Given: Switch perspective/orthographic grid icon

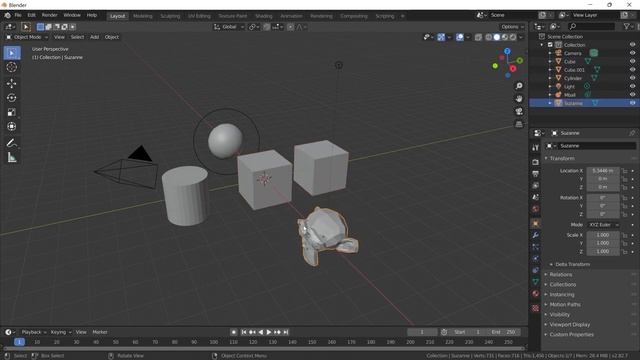Looking at the screenshot, I should (519, 124).
